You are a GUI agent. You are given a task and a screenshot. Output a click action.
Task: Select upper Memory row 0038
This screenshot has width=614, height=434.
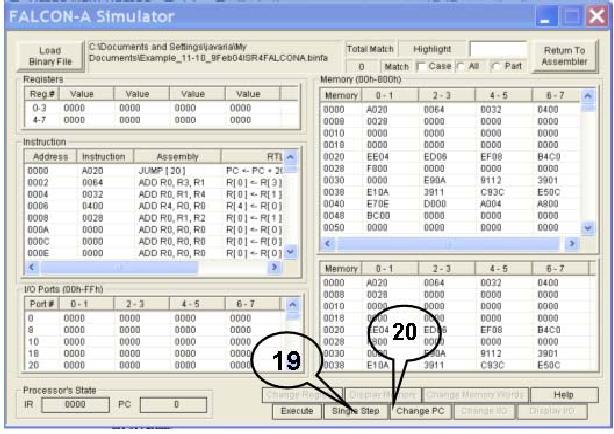pyautogui.click(x=450, y=192)
